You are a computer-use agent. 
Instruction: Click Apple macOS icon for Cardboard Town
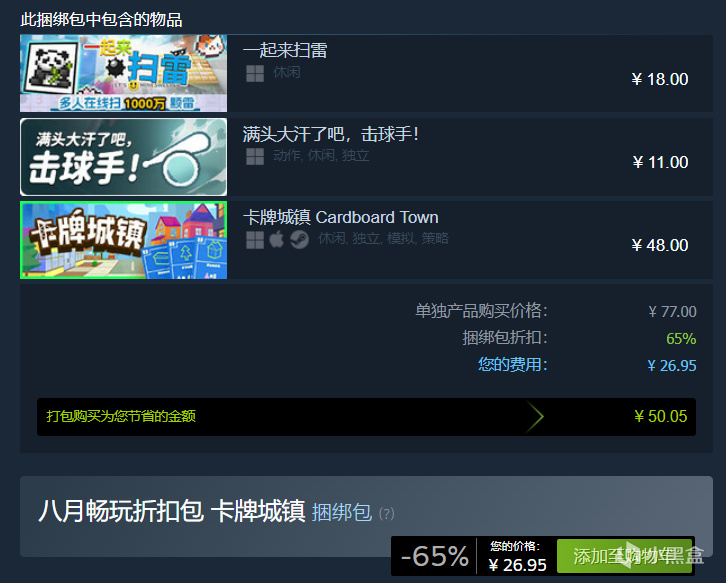pos(276,239)
